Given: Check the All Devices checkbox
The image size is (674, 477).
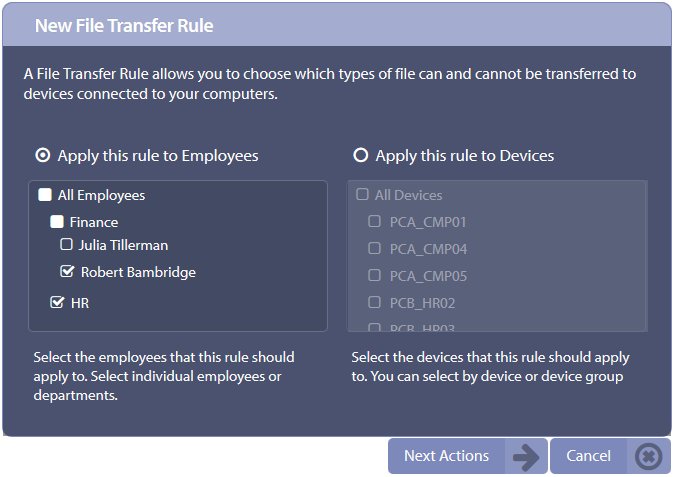Looking at the screenshot, I should click(x=362, y=194).
